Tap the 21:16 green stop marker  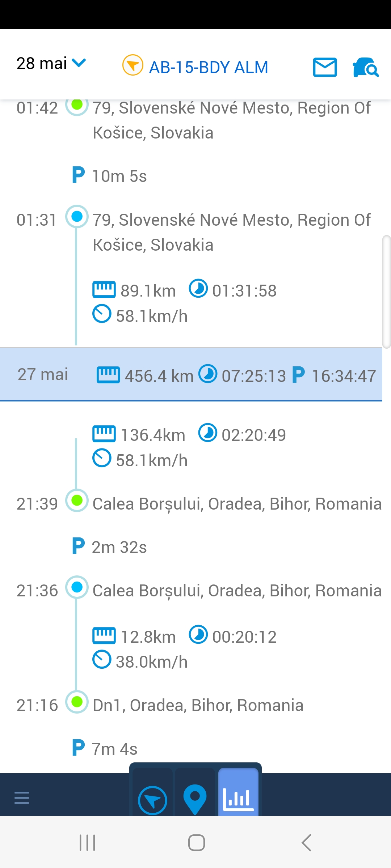[x=77, y=702]
